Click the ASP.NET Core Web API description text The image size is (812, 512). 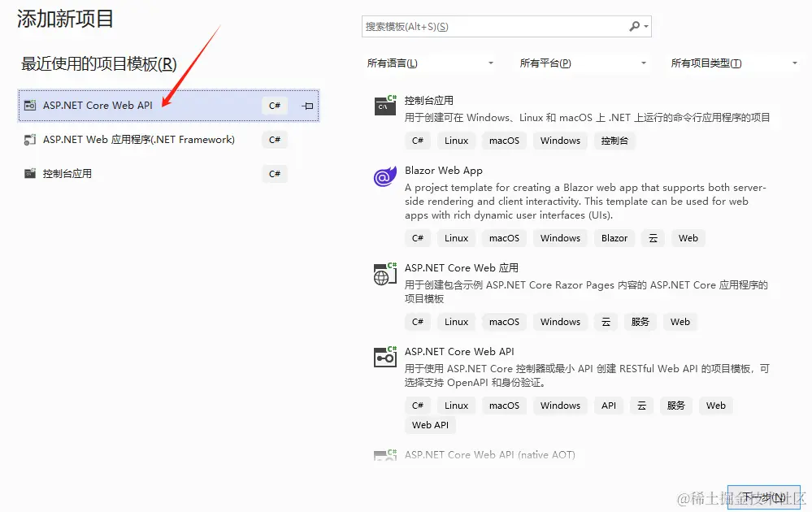tap(587, 375)
